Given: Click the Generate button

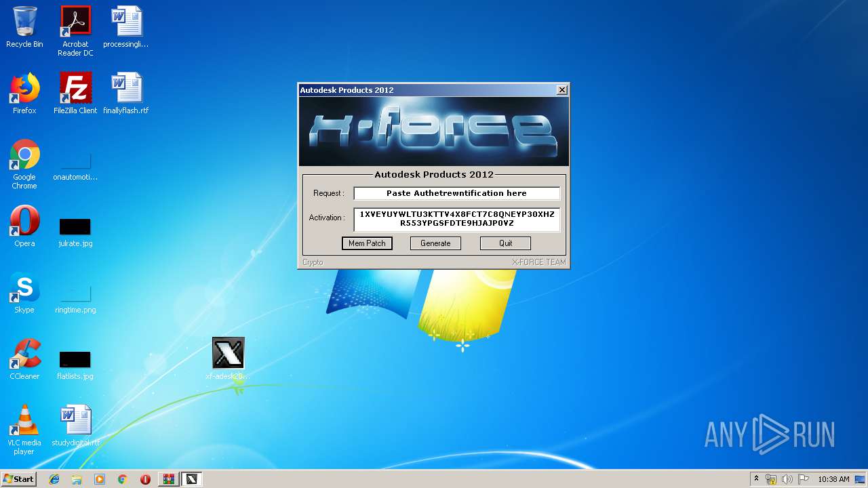Looking at the screenshot, I should (435, 243).
